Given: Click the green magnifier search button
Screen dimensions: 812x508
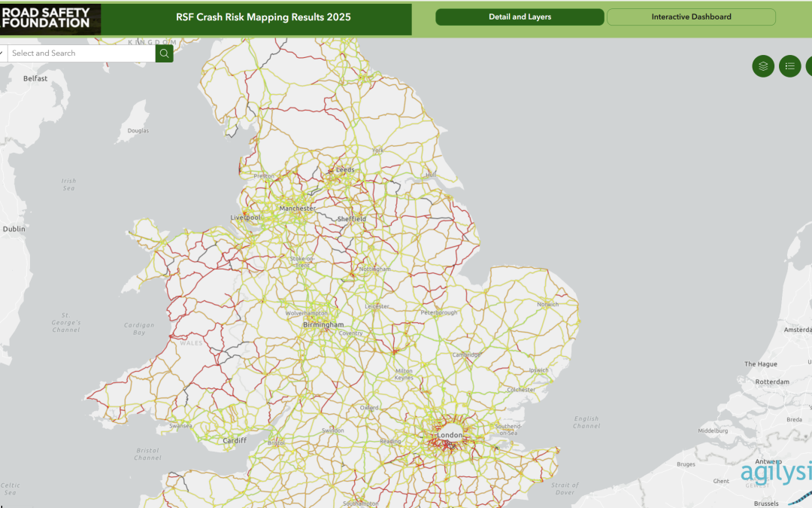Looking at the screenshot, I should coord(164,53).
